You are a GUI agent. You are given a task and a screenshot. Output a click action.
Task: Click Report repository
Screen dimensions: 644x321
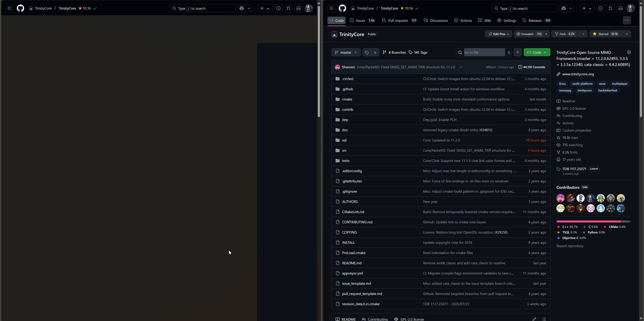570,246
